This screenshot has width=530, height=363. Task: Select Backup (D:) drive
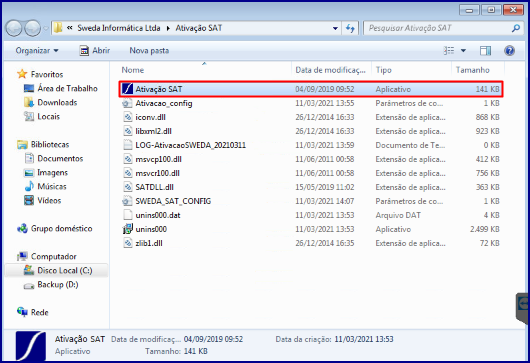58,285
